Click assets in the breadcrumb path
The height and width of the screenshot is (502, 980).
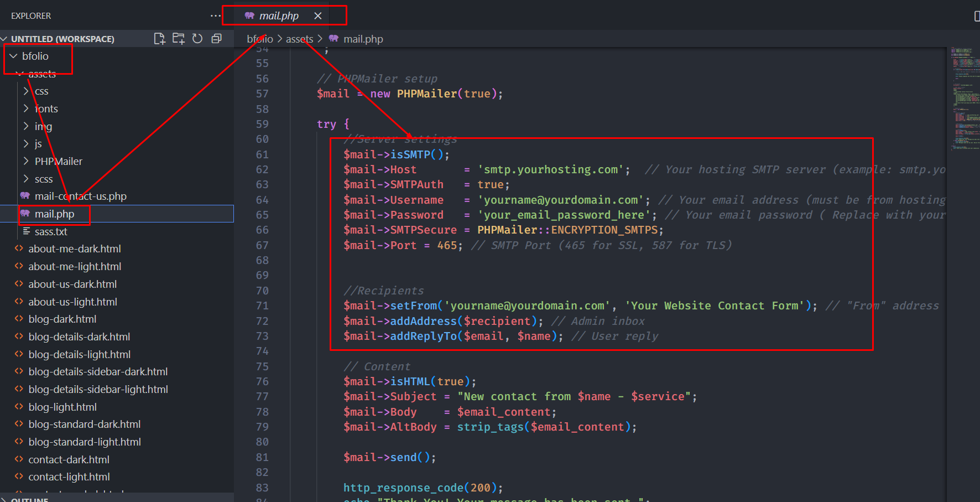299,39
